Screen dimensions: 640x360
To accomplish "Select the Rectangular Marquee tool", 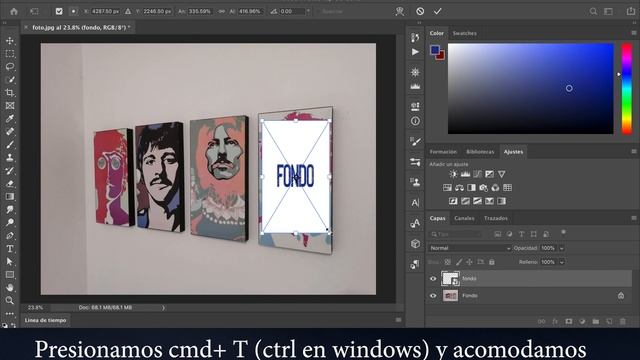I will 10,54.
